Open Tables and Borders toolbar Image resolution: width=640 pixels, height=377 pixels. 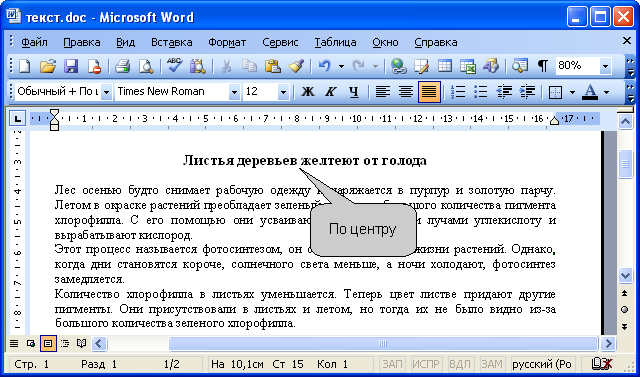pyautogui.click(x=421, y=66)
